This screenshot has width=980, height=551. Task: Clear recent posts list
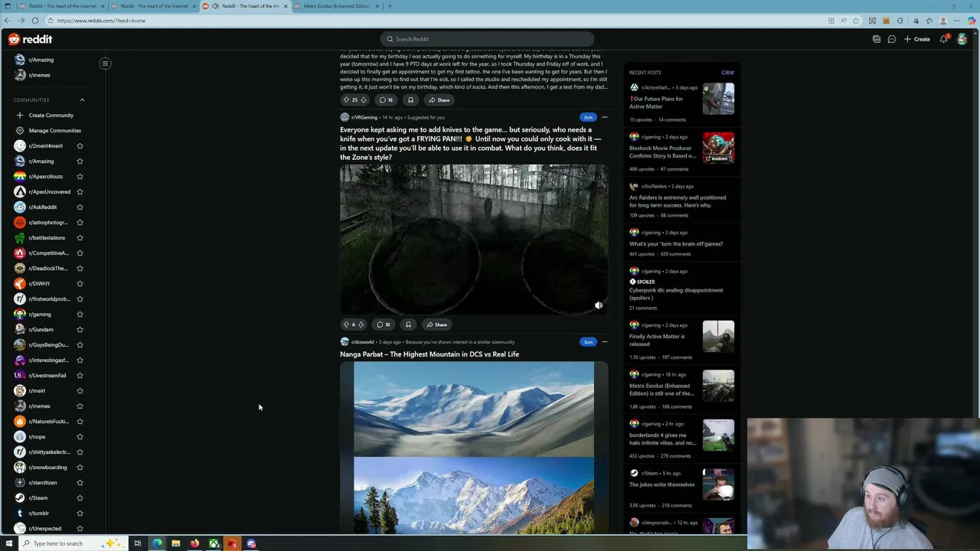(x=727, y=72)
